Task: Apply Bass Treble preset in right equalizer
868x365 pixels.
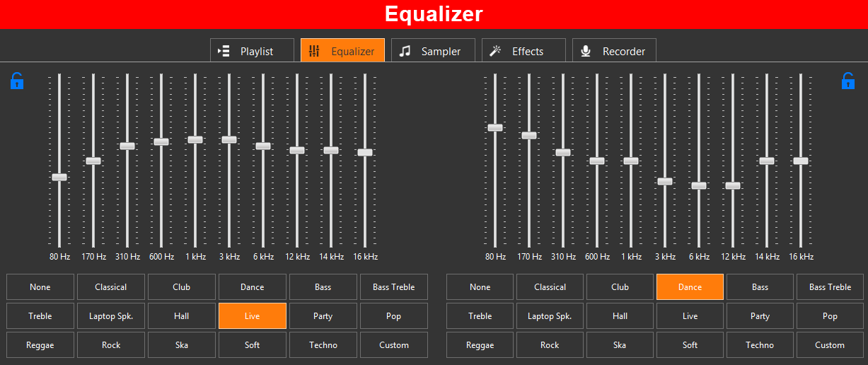Action: (x=830, y=287)
